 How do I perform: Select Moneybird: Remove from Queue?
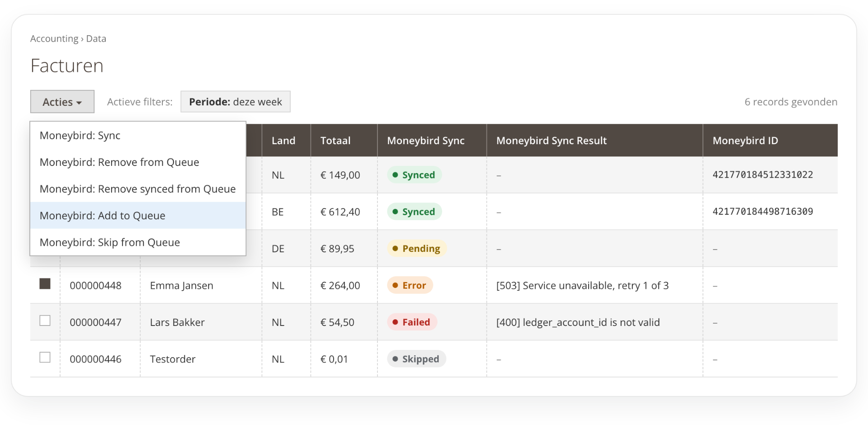138,162
